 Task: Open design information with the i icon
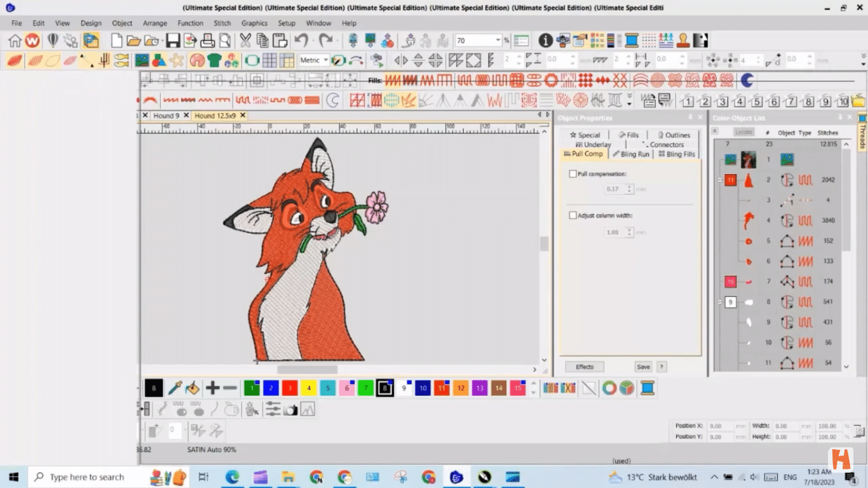tap(545, 41)
